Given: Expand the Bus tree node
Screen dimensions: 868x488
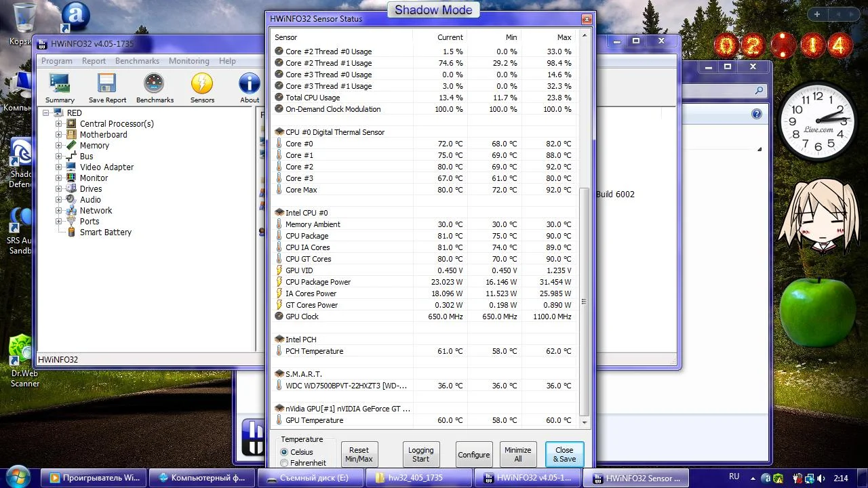Looking at the screenshot, I should click(58, 157).
